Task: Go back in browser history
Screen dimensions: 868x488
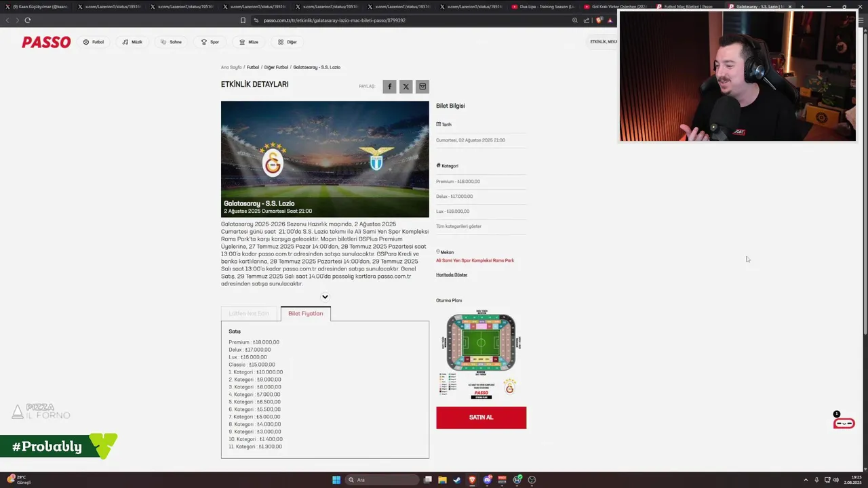Action: pyautogui.click(x=7, y=20)
